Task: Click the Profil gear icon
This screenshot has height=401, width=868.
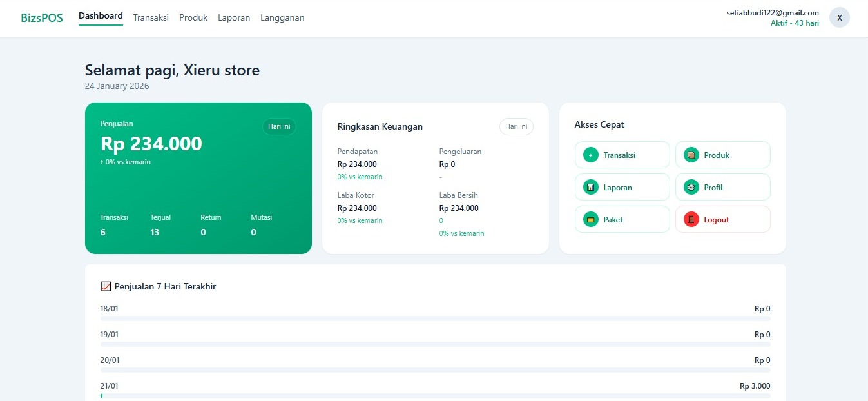Action: (691, 187)
